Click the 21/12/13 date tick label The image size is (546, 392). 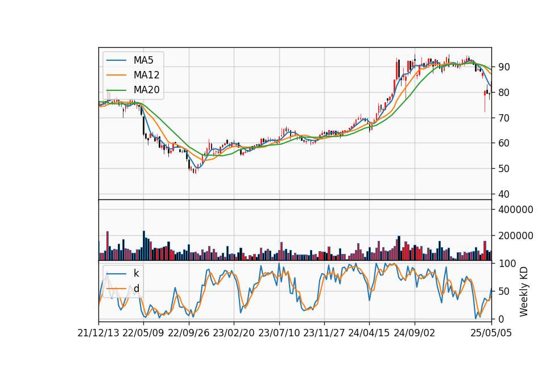[x=98, y=333]
